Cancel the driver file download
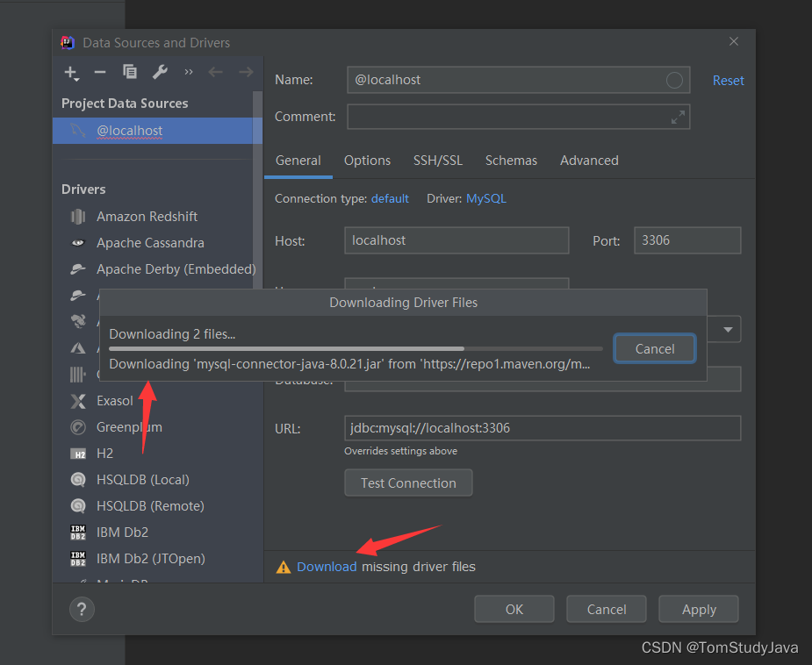Viewport: 812px width, 665px height. (x=655, y=349)
